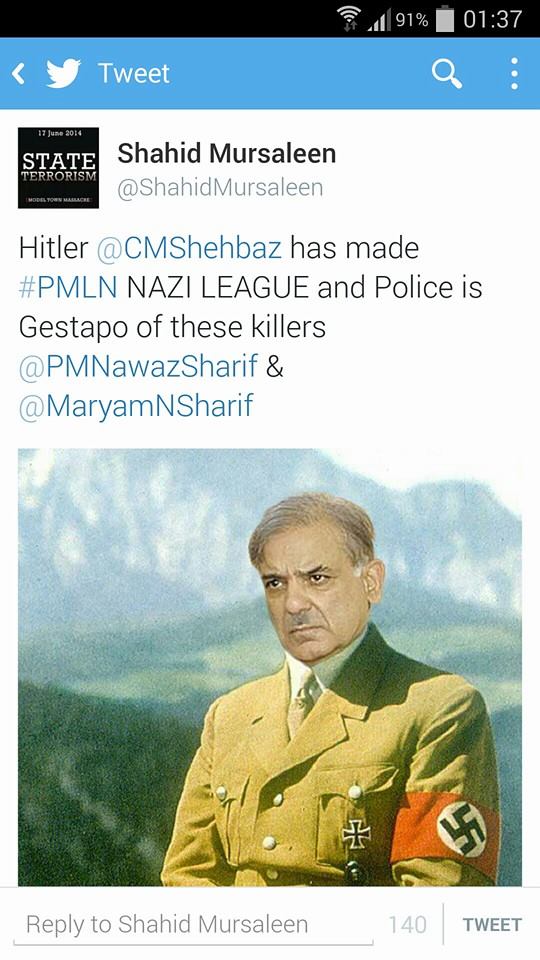This screenshot has height=960, width=540.
Task: Click the 140 character counter
Action: point(408,924)
